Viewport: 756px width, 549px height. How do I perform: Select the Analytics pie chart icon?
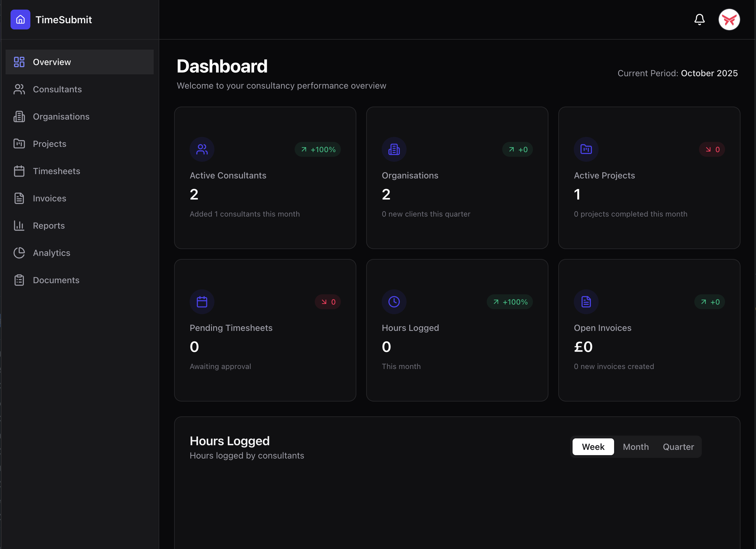19,253
